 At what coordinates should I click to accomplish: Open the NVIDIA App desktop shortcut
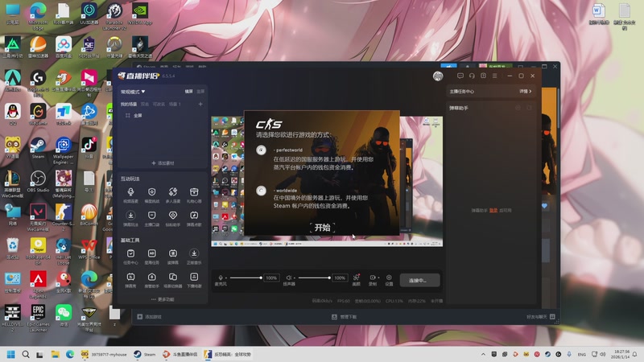[140, 14]
